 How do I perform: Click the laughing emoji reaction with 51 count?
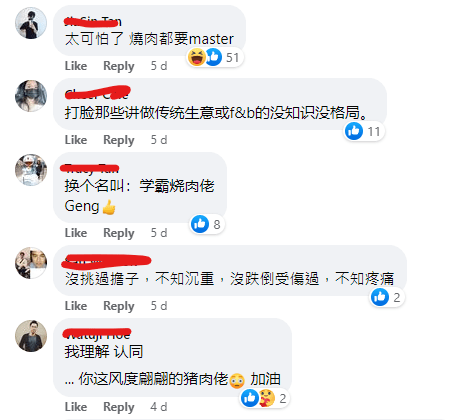197,57
